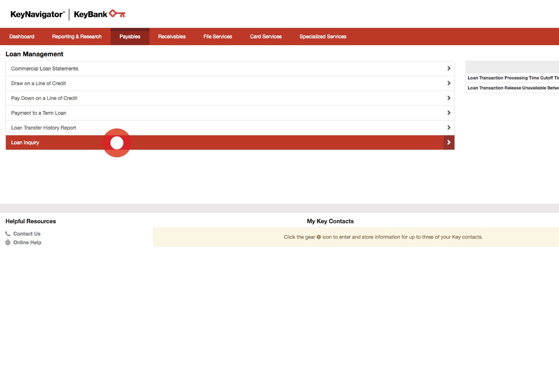Open the Loan Transfer History Report
Viewport: 559px width, 392px height.
tap(43, 127)
